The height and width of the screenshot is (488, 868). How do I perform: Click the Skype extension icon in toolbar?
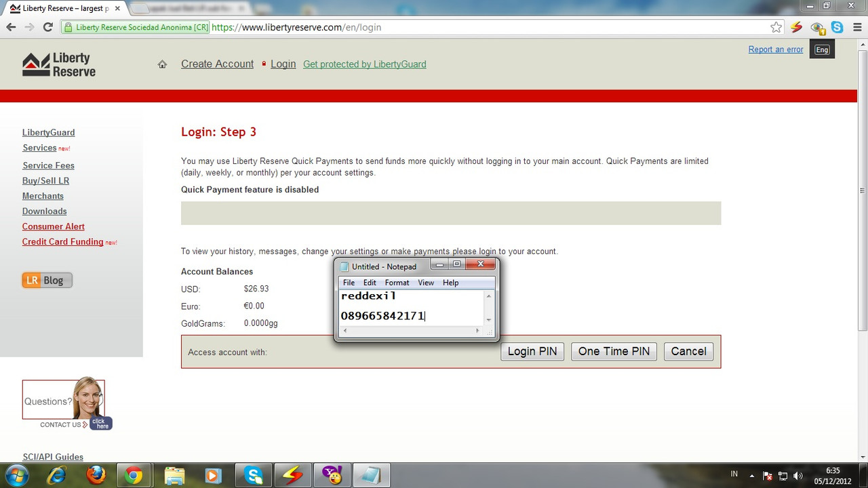(837, 27)
